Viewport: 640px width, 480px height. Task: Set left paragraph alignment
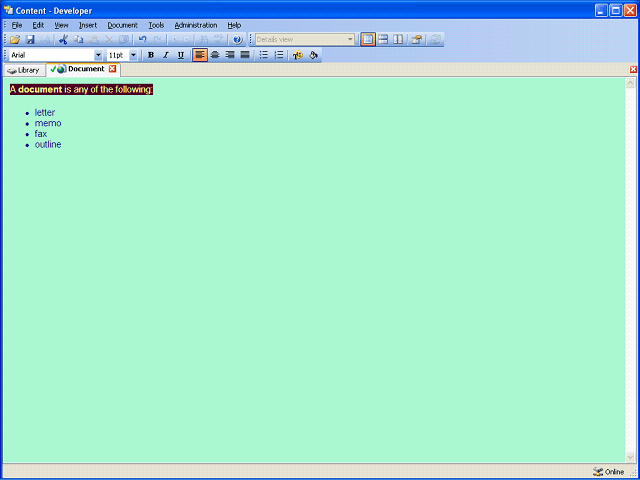click(200, 55)
